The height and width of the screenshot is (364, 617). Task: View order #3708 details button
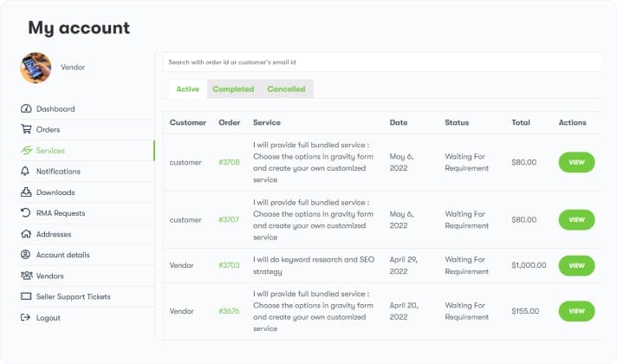[x=576, y=162]
